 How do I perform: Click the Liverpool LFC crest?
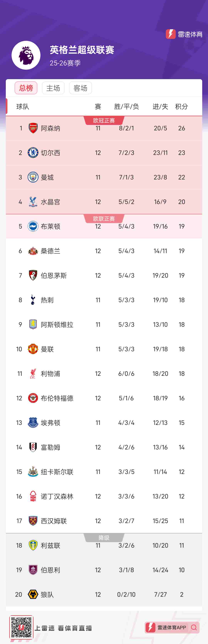[x=33, y=374]
